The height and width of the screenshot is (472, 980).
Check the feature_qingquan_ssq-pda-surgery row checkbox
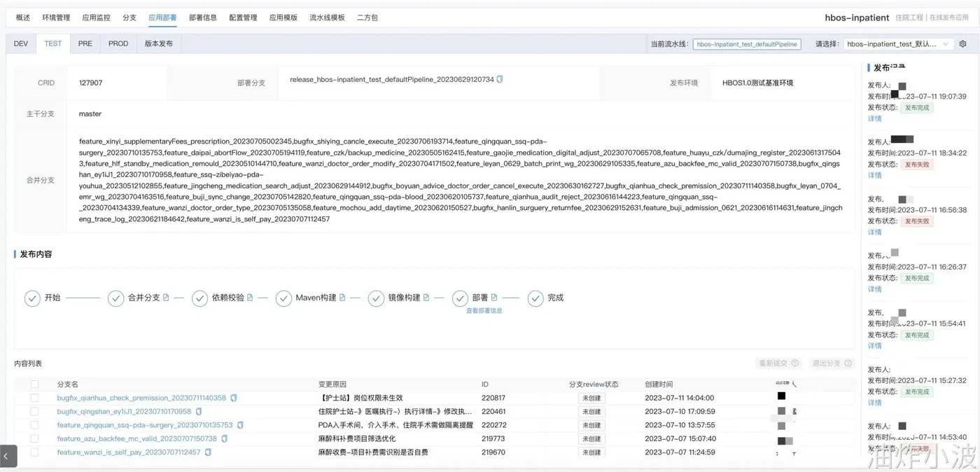(x=34, y=425)
